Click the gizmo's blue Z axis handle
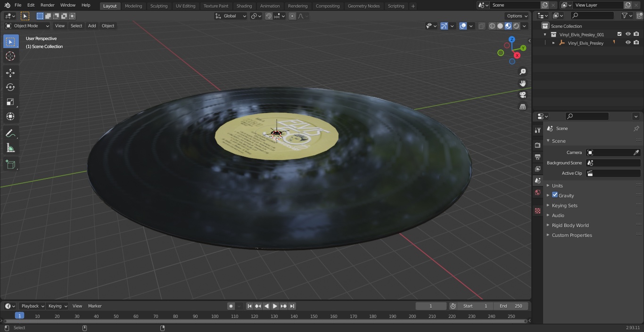The width and height of the screenshot is (644, 332). click(512, 40)
